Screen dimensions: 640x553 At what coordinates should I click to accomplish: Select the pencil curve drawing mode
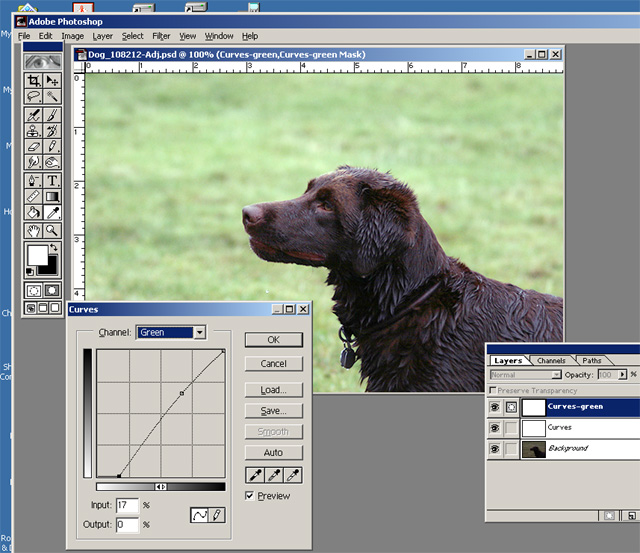[217, 515]
